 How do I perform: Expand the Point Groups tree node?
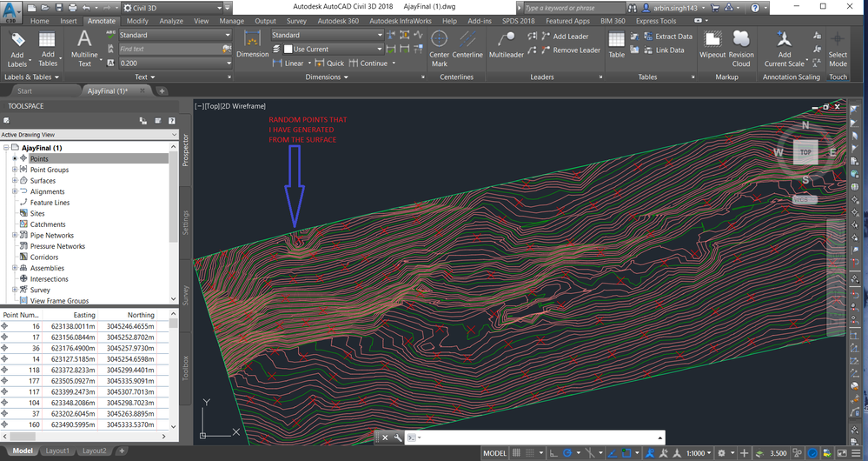[15, 170]
